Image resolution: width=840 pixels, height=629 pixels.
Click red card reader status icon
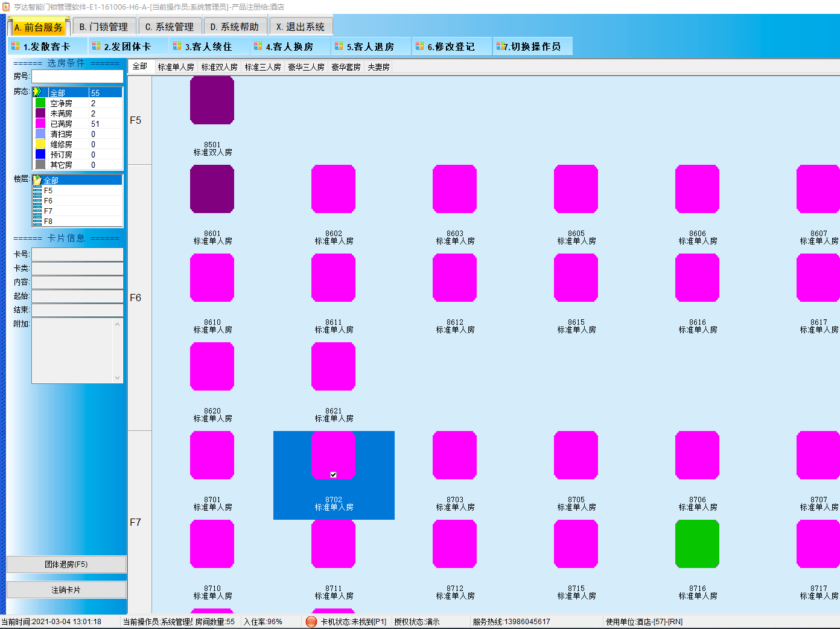(311, 622)
